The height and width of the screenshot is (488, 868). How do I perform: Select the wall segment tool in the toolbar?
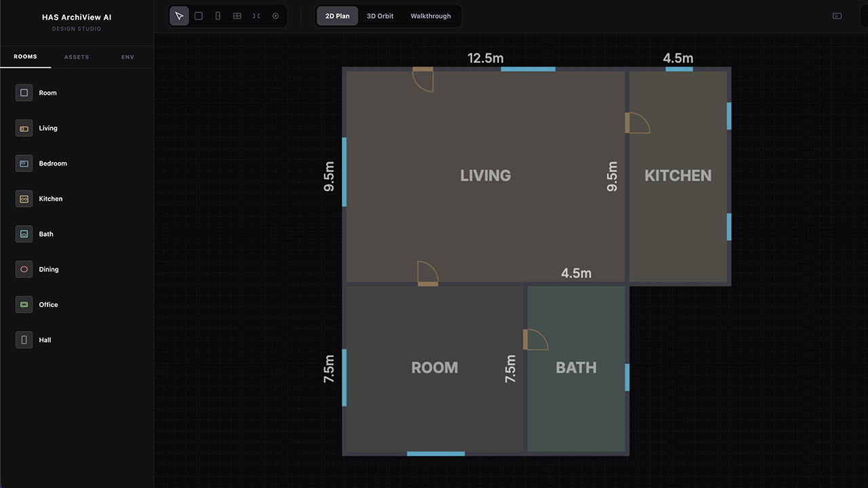coord(217,16)
